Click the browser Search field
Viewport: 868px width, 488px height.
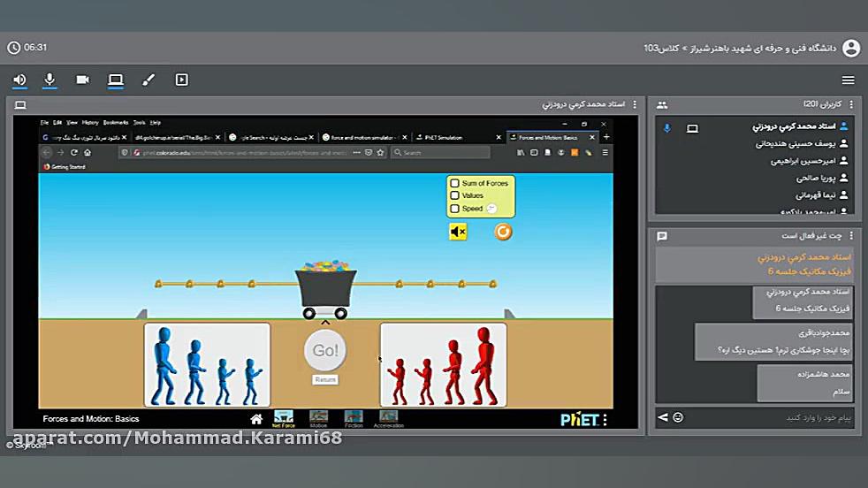click(x=440, y=152)
